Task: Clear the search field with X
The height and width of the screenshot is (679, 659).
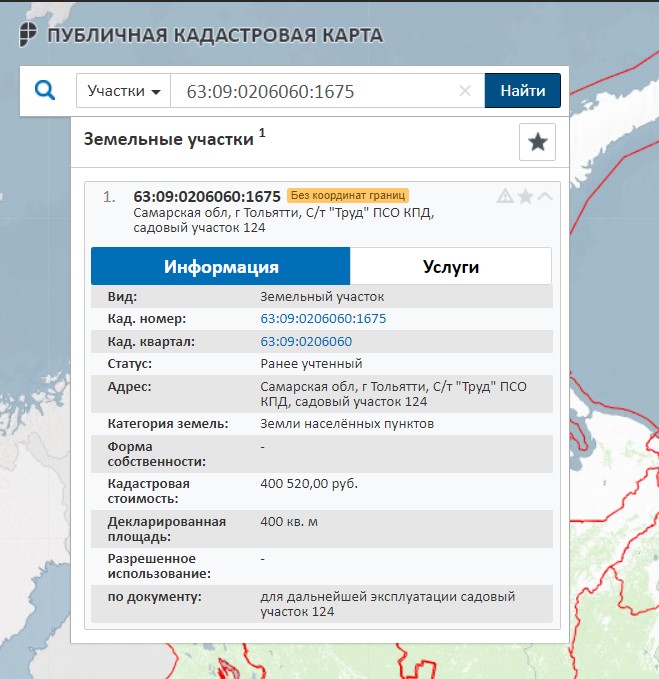Action: click(x=465, y=91)
